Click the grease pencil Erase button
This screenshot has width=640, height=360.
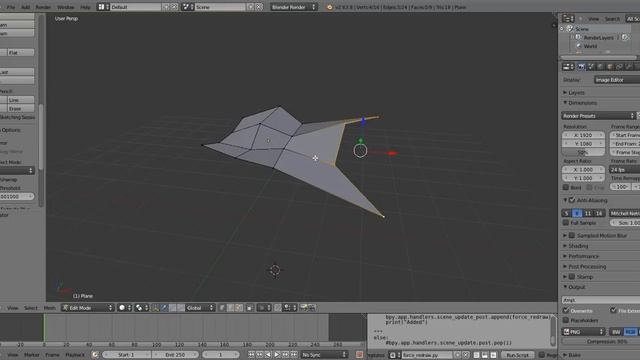pos(20,109)
